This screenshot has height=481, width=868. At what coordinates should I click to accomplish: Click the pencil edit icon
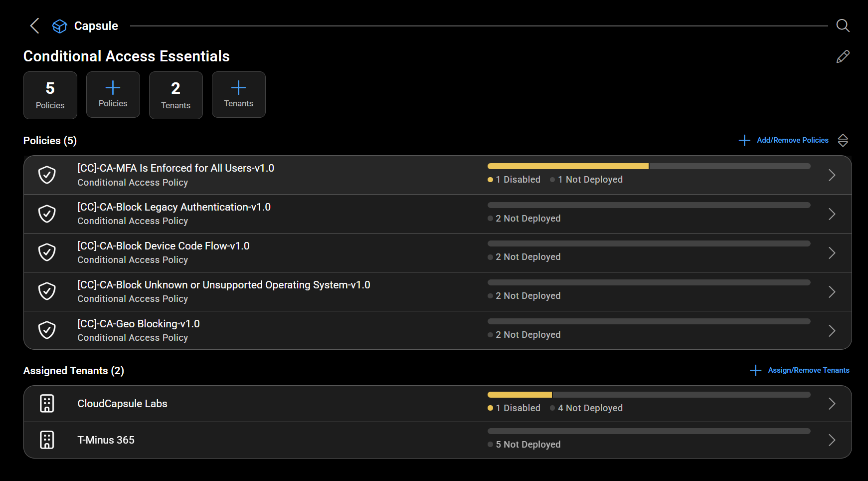tap(843, 56)
